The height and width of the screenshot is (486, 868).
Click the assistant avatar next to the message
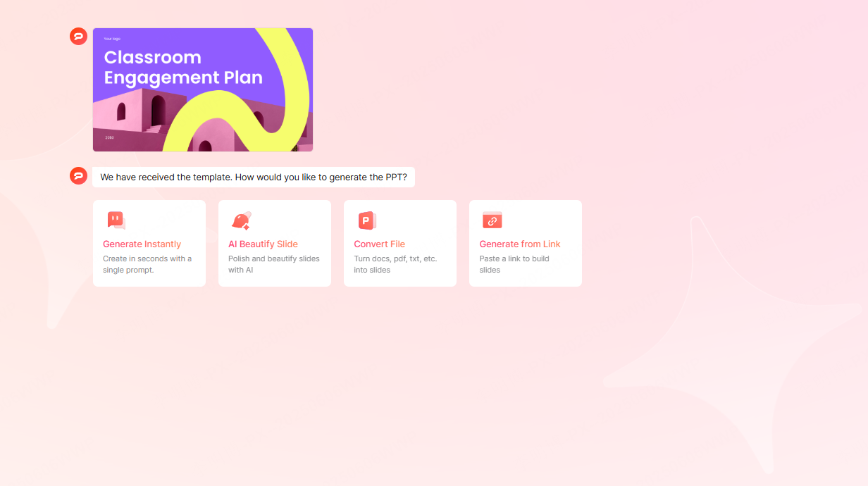[78, 175]
